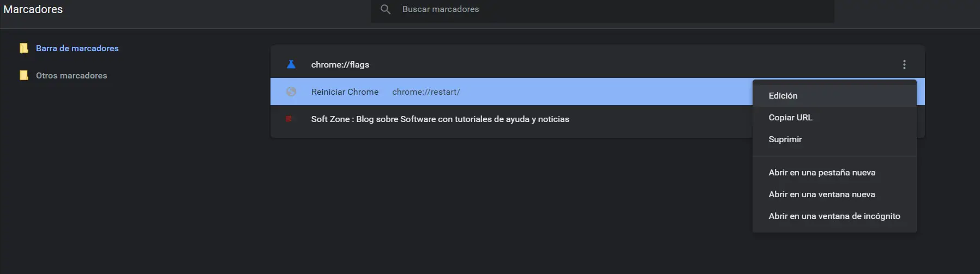Click the Otros marcadores folder icon

pos(23,76)
